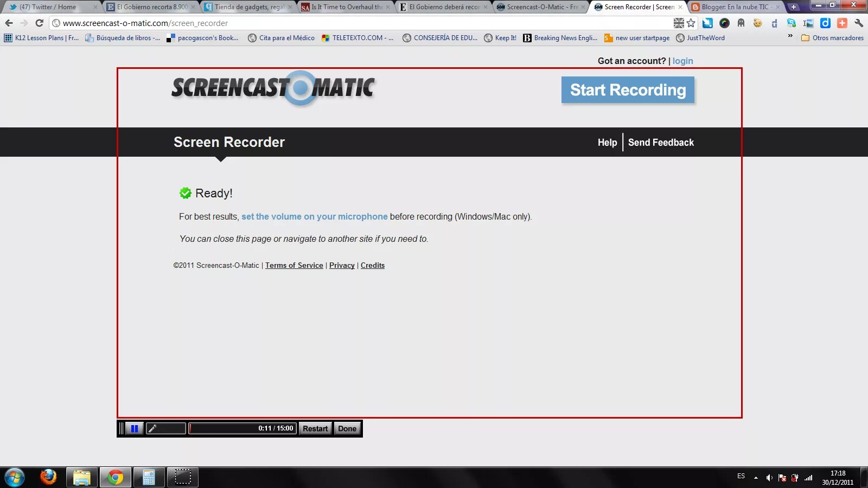Open a new tab with plus button
This screenshot has height=488, width=868.
(x=794, y=7)
